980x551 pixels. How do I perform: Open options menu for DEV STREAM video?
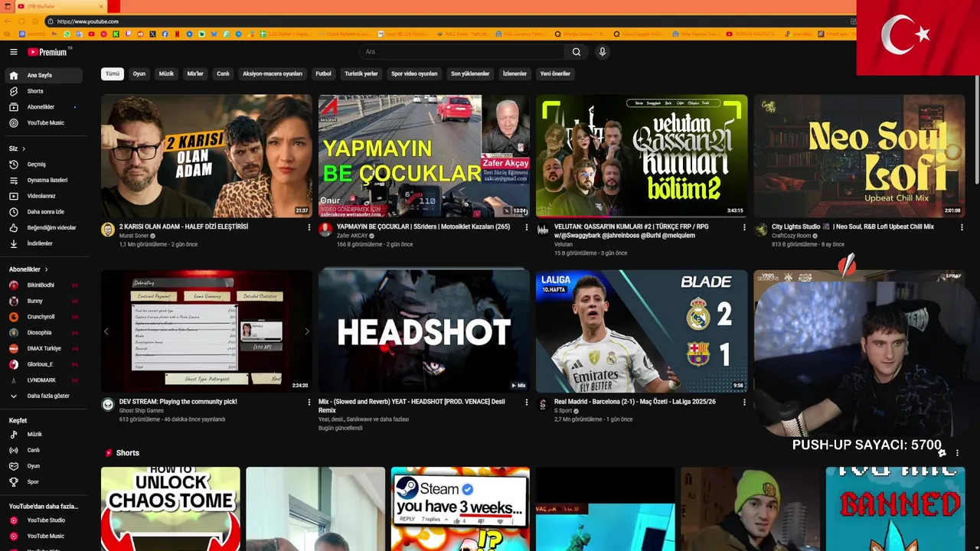tap(309, 402)
